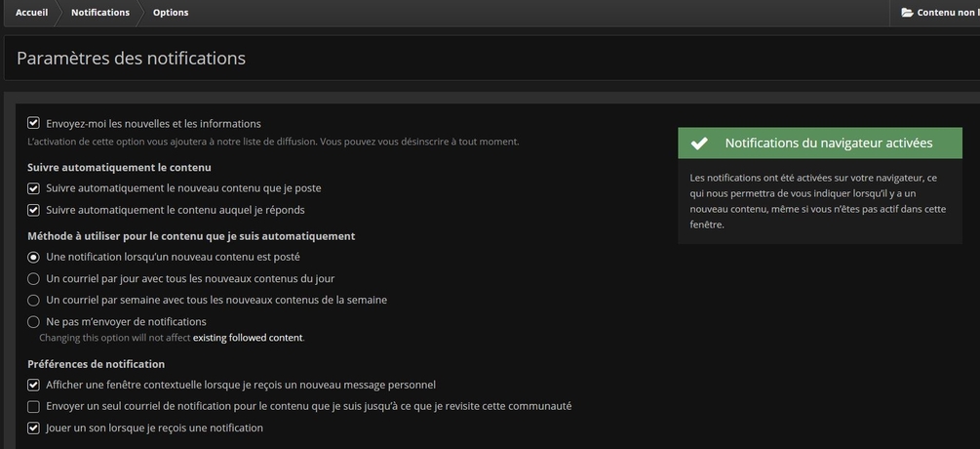Click the green checkmark notification icon

[699, 143]
